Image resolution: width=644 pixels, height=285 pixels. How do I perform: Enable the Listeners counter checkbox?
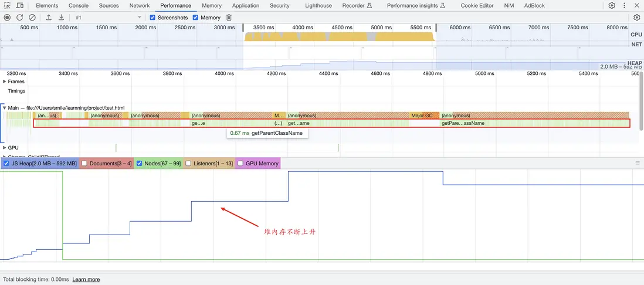[x=188, y=164]
